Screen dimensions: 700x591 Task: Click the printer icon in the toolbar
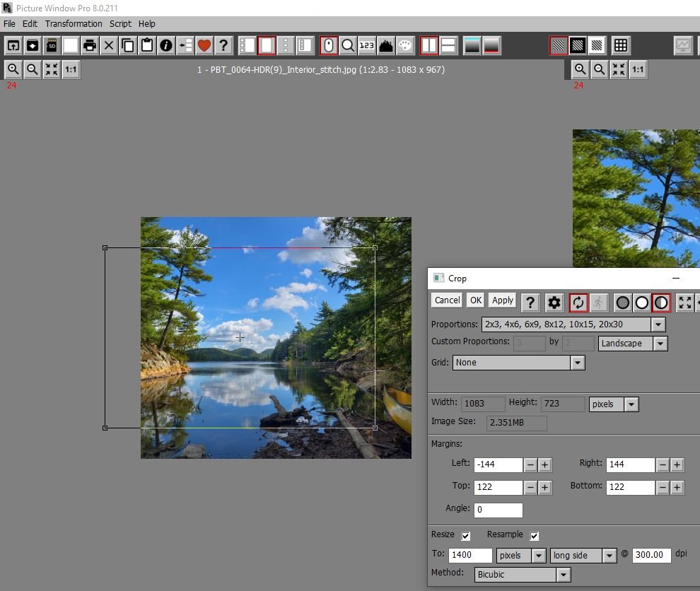(x=89, y=46)
